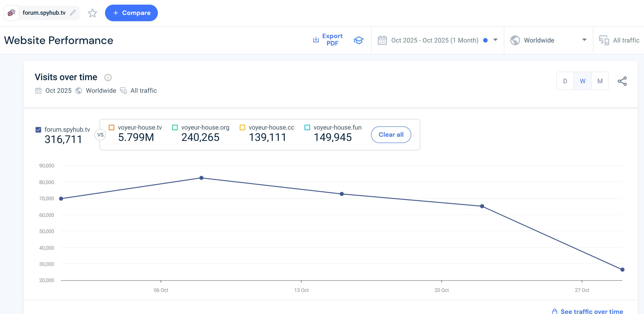Click the forum.spyhub.tv site favicon
Viewport: 644px width, 314px height.
[12, 13]
